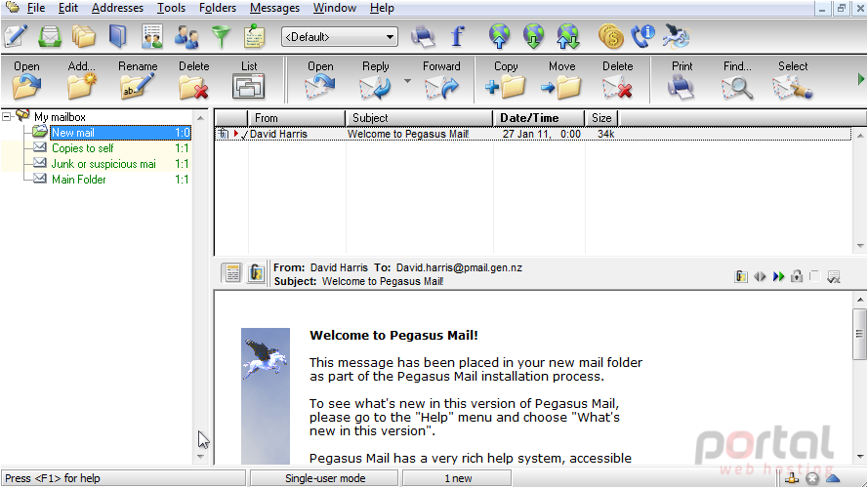868x488 pixels.
Task: Select David Harris welcome message row
Action: pyautogui.click(x=533, y=134)
